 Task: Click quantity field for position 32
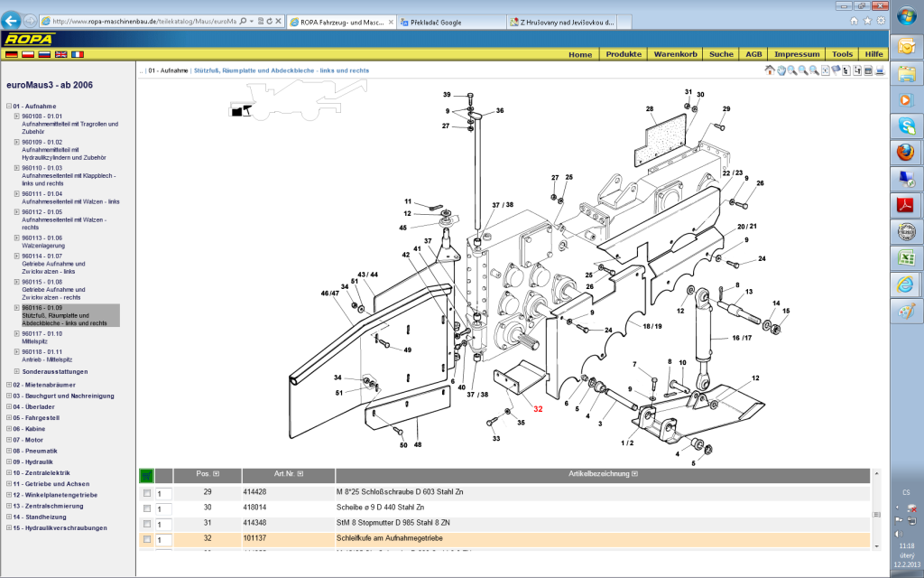pyautogui.click(x=164, y=540)
